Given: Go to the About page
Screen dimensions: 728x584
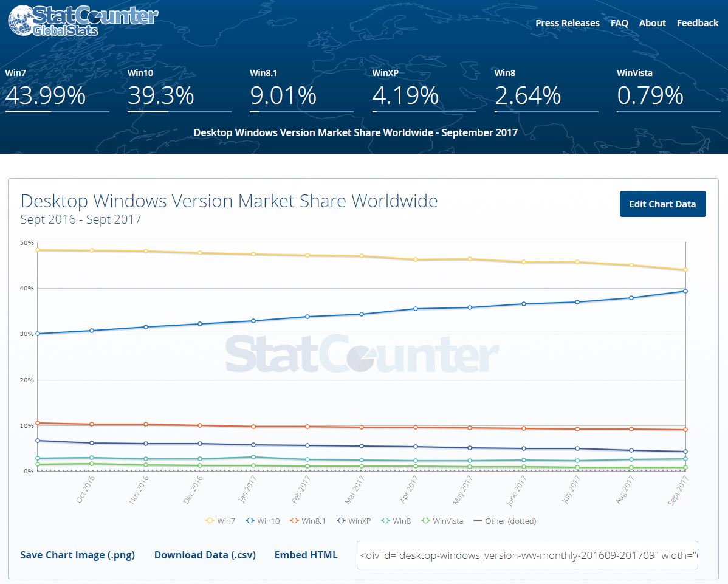Looking at the screenshot, I should tap(652, 23).
